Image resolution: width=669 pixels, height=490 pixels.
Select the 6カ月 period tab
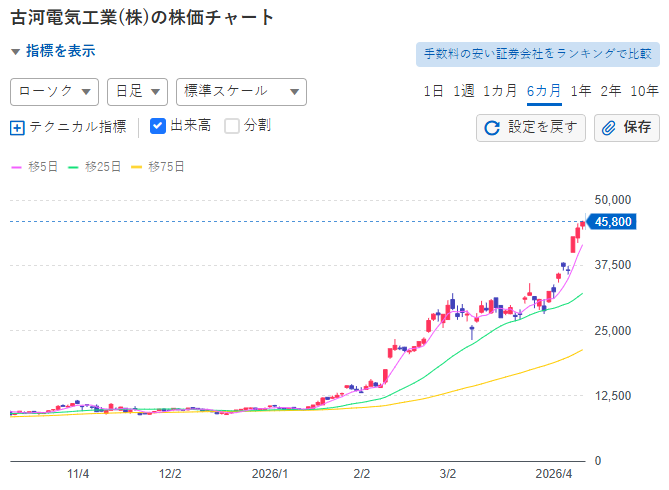pyautogui.click(x=544, y=91)
